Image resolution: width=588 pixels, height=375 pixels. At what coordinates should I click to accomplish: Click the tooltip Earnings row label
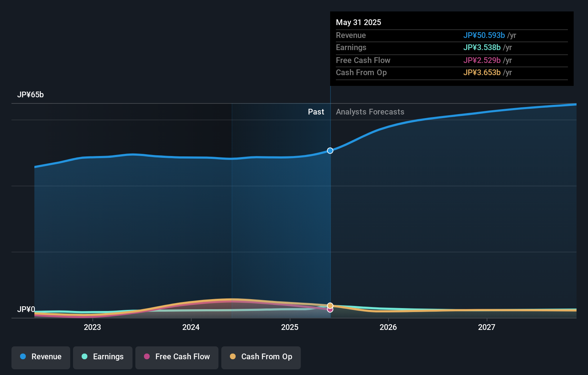(x=351, y=48)
